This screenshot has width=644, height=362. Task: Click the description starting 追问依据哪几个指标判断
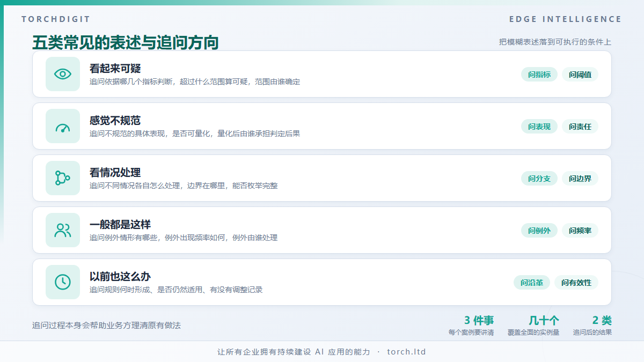195,82
